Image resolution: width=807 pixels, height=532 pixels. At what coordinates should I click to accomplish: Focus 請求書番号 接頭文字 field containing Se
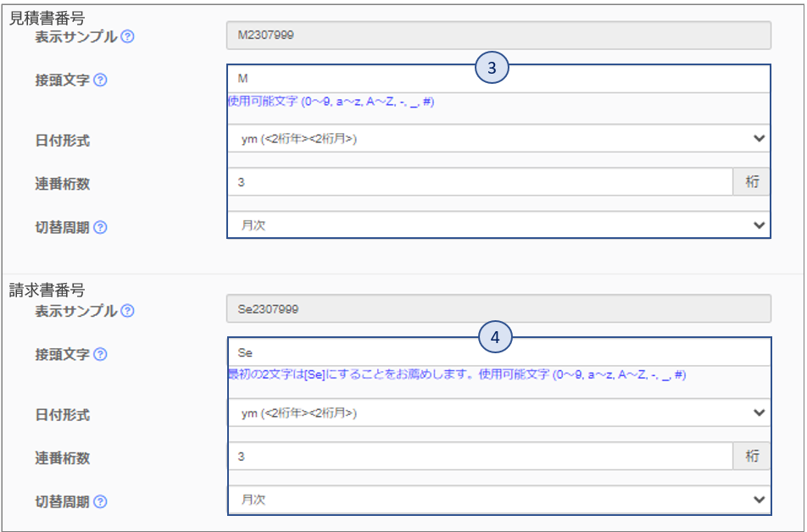pos(498,352)
